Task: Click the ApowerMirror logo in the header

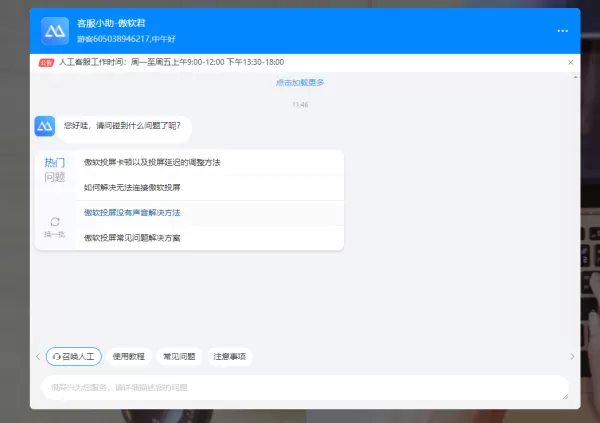Action: pos(55,31)
